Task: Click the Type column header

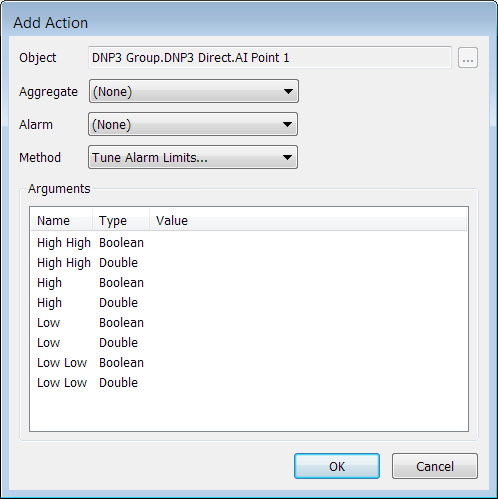Action: (120, 220)
